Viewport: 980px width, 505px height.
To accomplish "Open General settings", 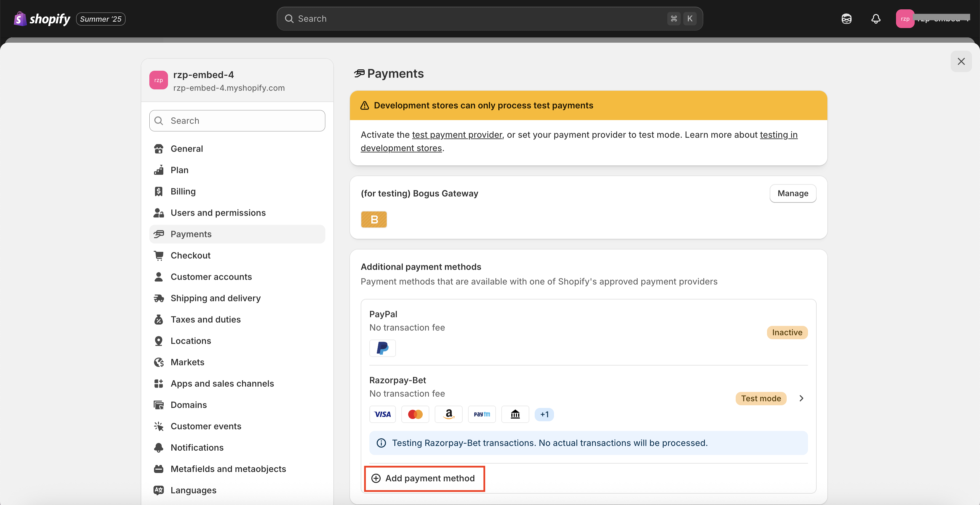I will [237, 149].
